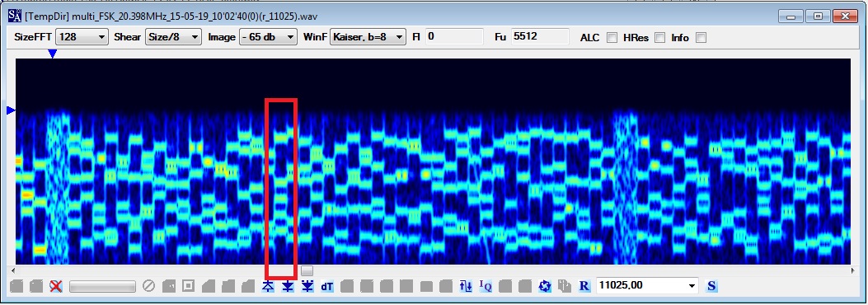The width and height of the screenshot is (868, 305).
Task: Click the dT time measurement icon
Action: coord(327,286)
